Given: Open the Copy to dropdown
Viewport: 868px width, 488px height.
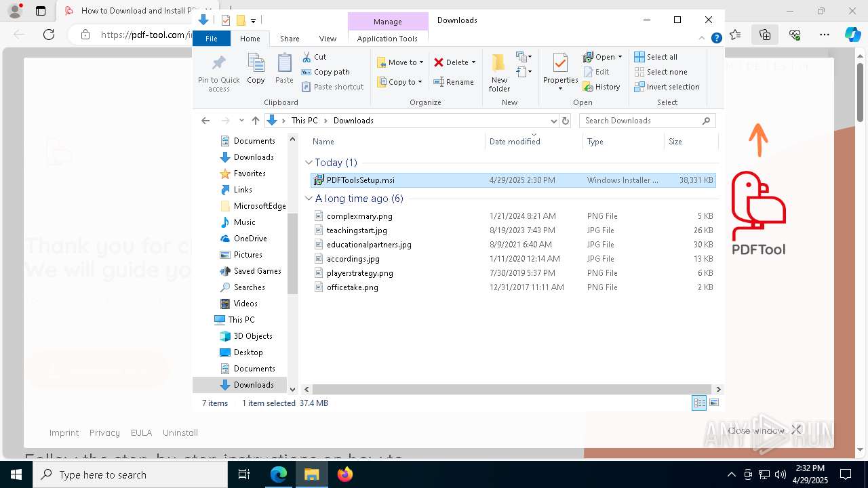Looking at the screenshot, I should click(x=399, y=82).
